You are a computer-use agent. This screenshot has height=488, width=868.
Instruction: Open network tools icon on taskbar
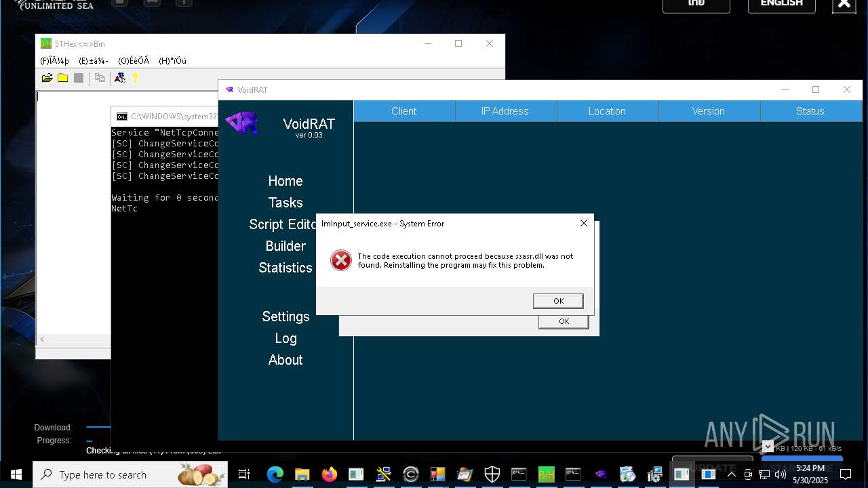tap(383, 474)
